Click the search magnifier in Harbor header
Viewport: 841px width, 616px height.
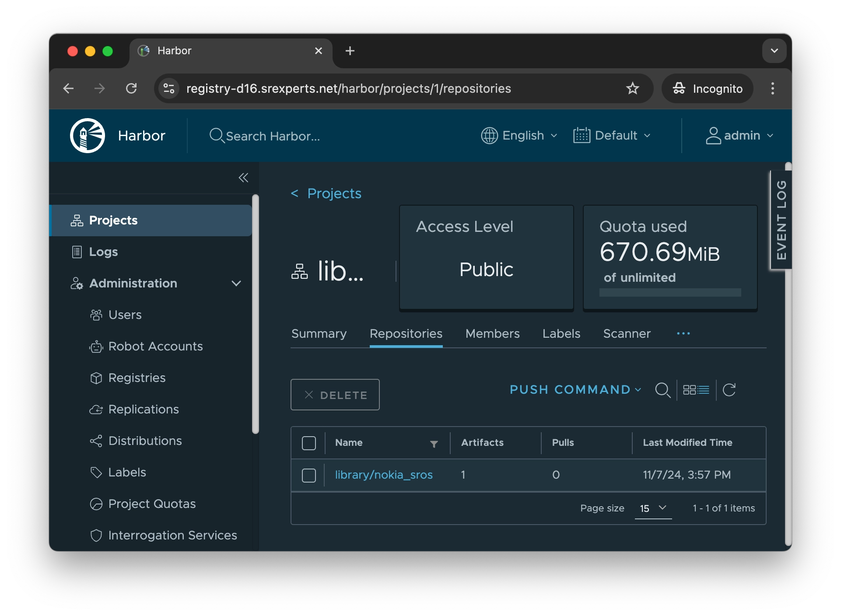pyautogui.click(x=217, y=136)
